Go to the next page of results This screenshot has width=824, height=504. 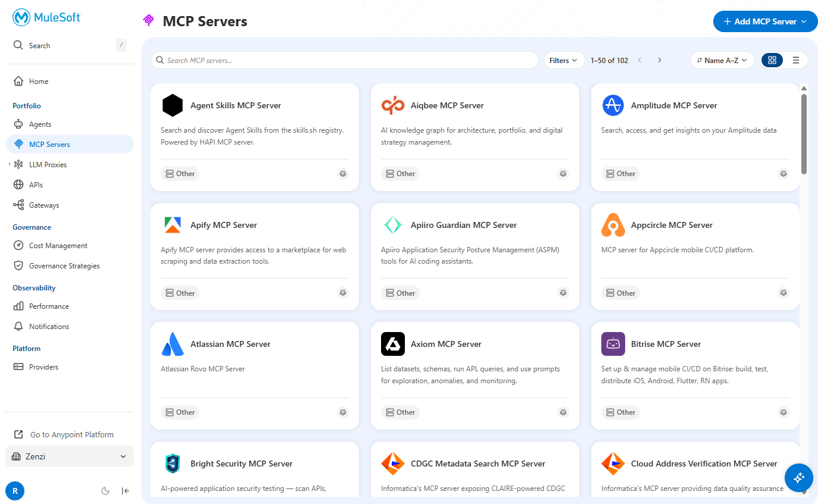tap(660, 60)
